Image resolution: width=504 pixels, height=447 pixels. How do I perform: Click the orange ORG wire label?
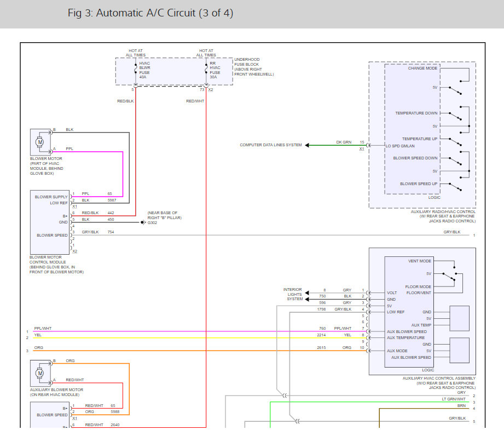[38, 347]
